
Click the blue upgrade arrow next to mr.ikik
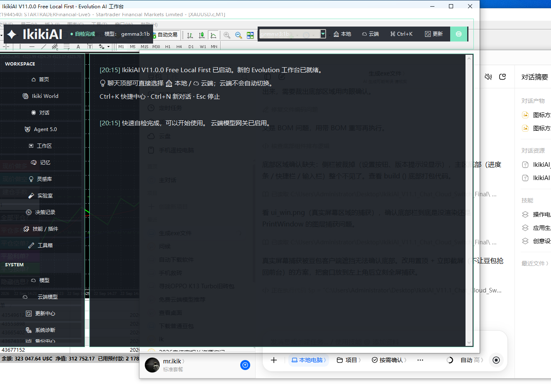coord(245,365)
